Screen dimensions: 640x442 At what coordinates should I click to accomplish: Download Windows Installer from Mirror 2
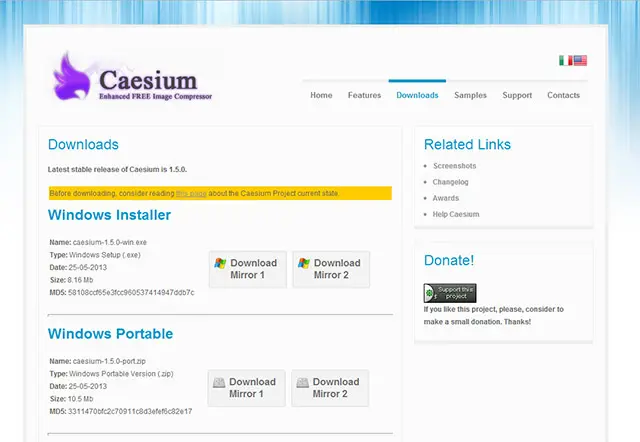pyautogui.click(x=331, y=269)
